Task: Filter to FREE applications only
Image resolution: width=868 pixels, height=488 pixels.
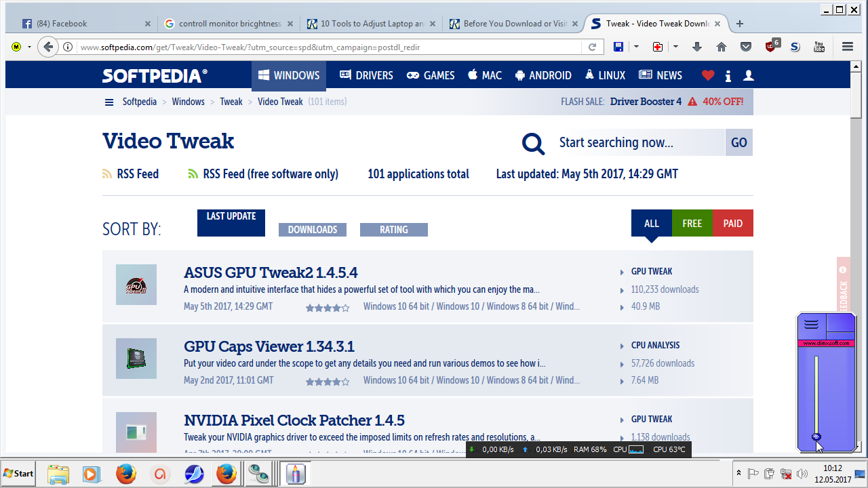Action: 692,223
